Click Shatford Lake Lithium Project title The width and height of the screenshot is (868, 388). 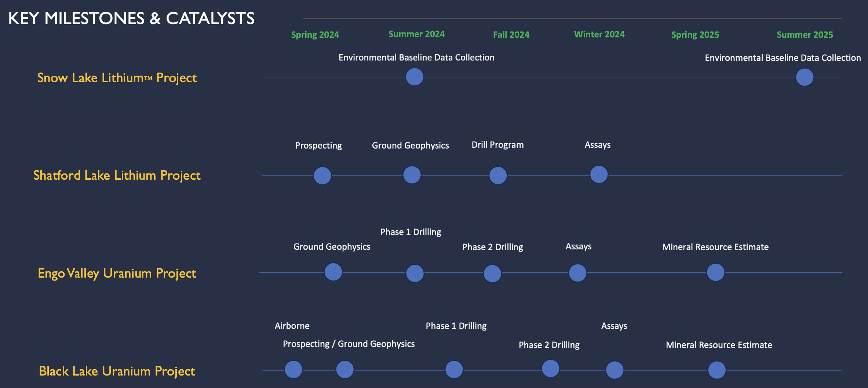pos(117,175)
